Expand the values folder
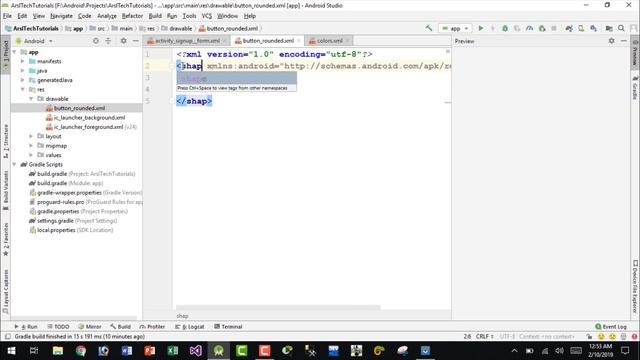The image size is (640, 360). [31, 155]
